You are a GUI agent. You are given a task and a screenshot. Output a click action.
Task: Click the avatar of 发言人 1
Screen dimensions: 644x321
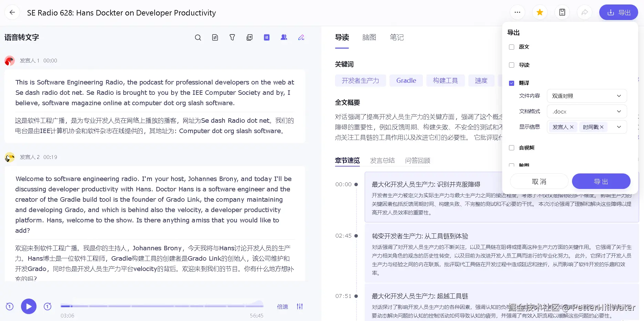[x=10, y=61]
